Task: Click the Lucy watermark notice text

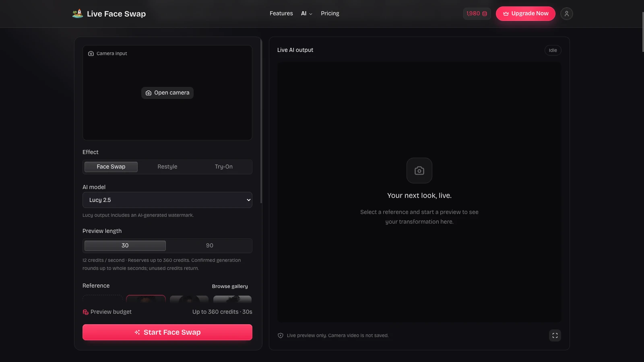Action: point(138,216)
